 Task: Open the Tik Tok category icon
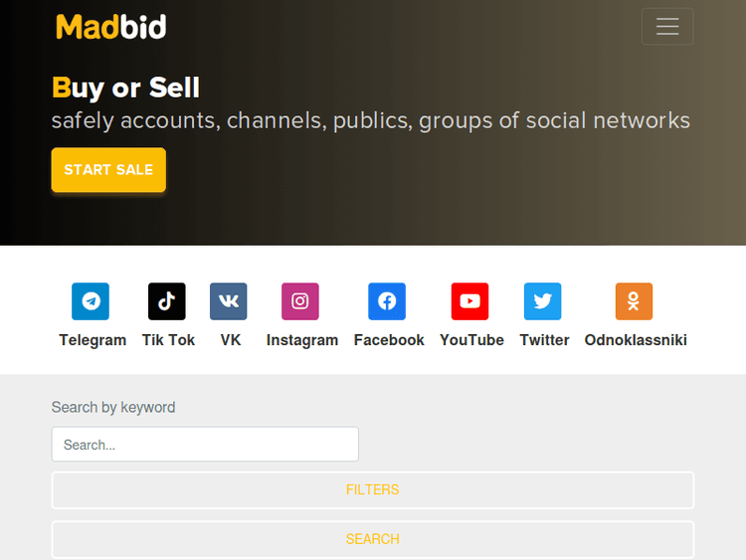point(167,300)
